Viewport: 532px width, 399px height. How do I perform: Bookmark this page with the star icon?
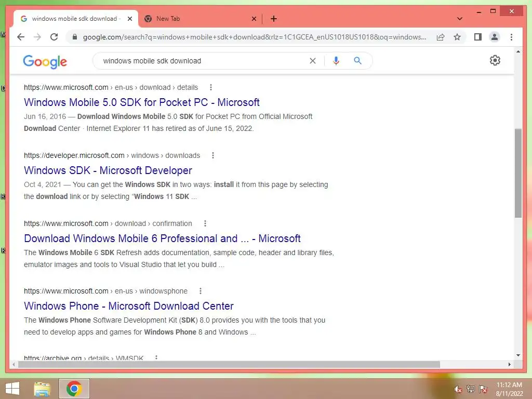[457, 37]
